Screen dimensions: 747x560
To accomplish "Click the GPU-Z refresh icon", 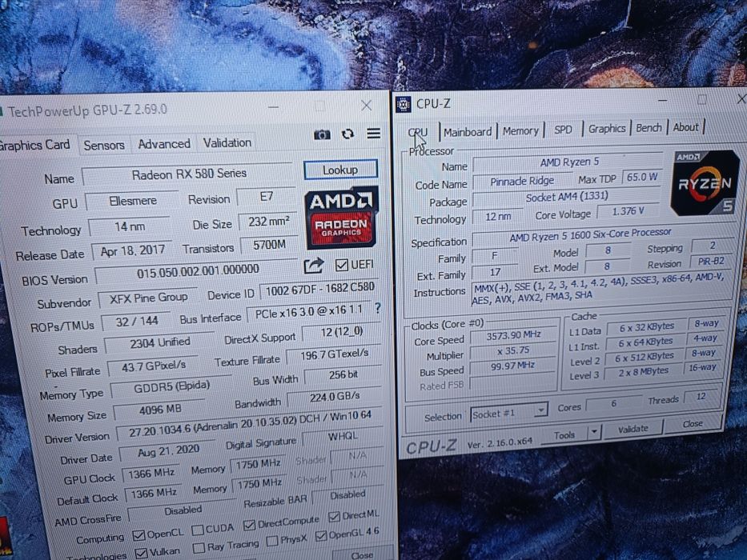I will click(348, 134).
